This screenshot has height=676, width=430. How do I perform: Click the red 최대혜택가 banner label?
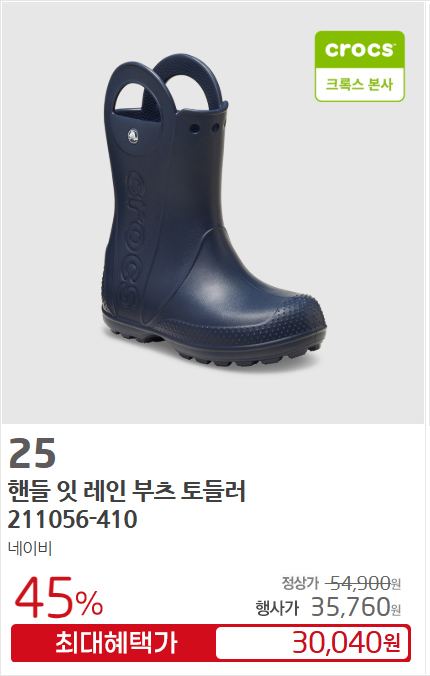(x=116, y=643)
